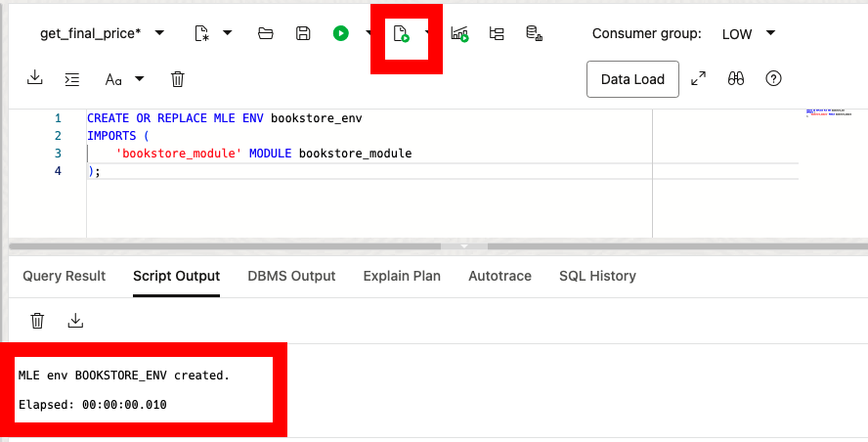This screenshot has height=442, width=868.
Task: Open a worksheet file with folder icon
Action: [x=265, y=33]
